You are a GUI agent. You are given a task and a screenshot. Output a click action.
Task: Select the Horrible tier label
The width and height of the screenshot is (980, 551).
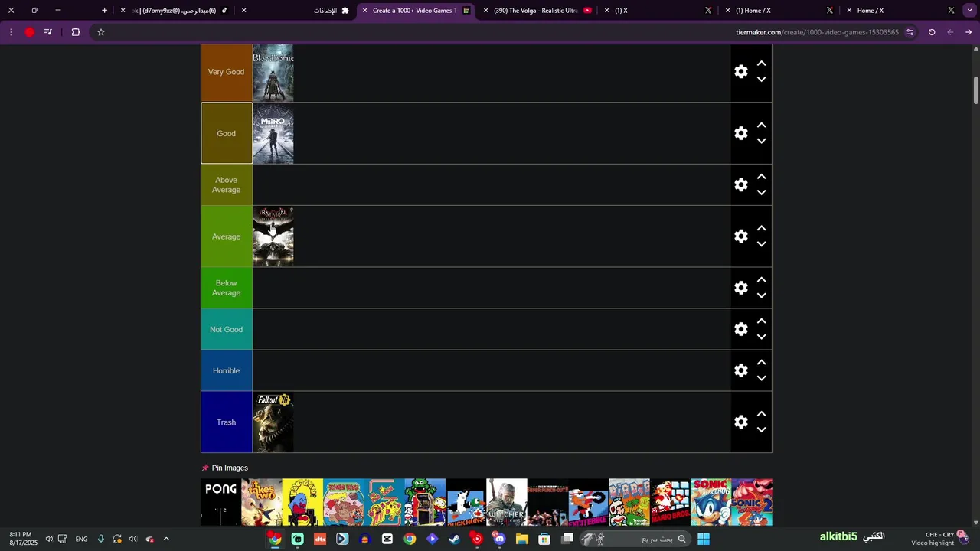(226, 370)
